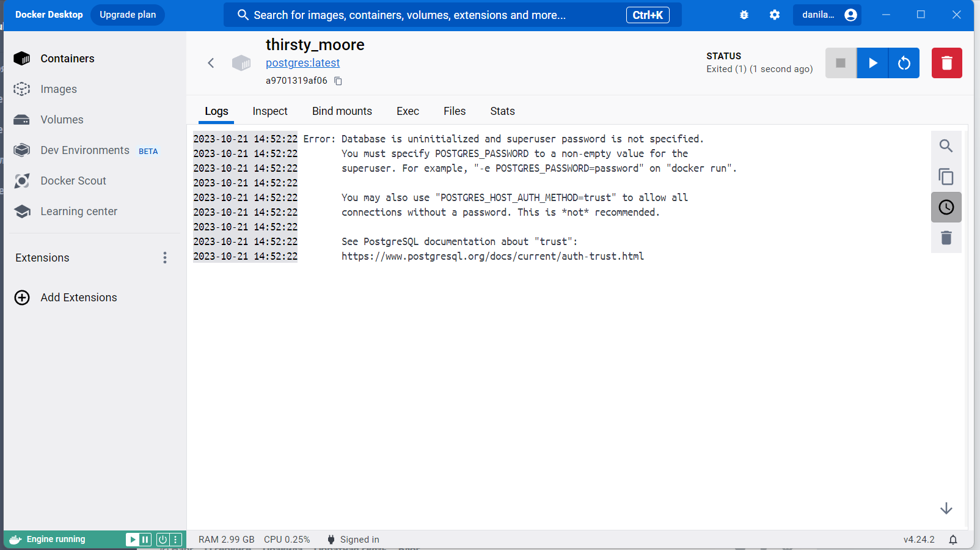
Task: Click the Engine running whale icon
Action: (15, 540)
